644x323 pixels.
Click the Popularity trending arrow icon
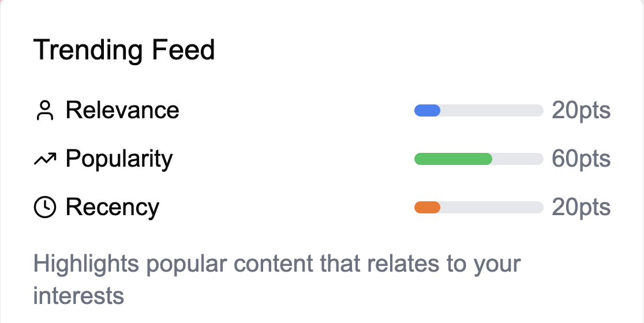[44, 159]
